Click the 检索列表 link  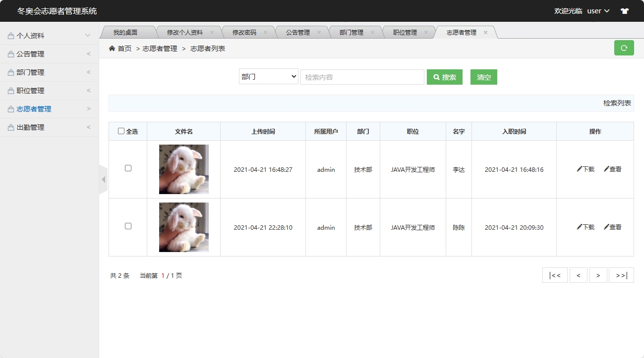point(616,103)
